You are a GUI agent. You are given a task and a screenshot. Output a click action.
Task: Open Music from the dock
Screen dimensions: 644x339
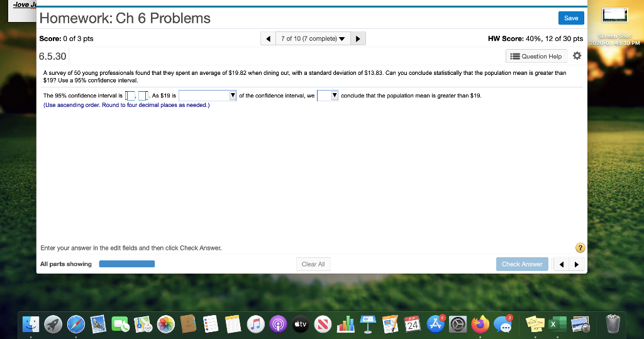pyautogui.click(x=255, y=324)
